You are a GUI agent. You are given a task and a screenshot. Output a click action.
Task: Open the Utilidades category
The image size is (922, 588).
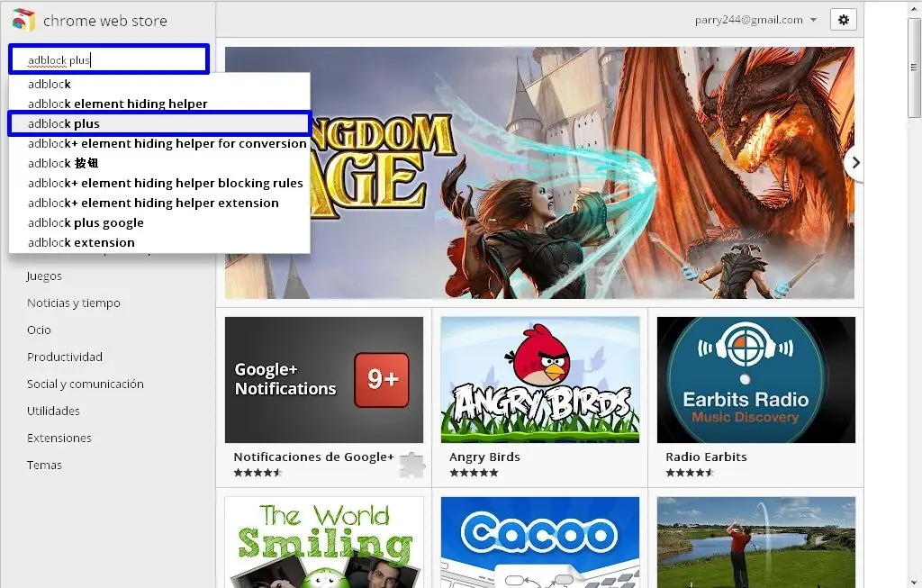(x=53, y=411)
